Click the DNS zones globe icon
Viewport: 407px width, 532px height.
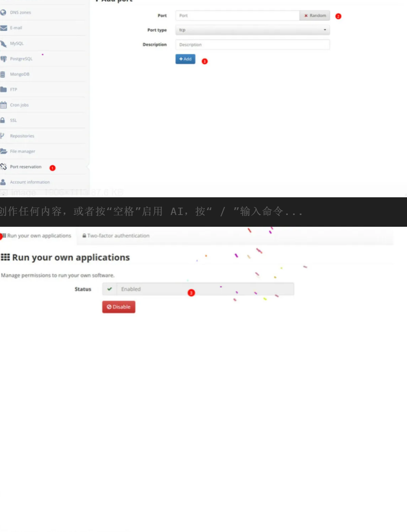[3, 12]
